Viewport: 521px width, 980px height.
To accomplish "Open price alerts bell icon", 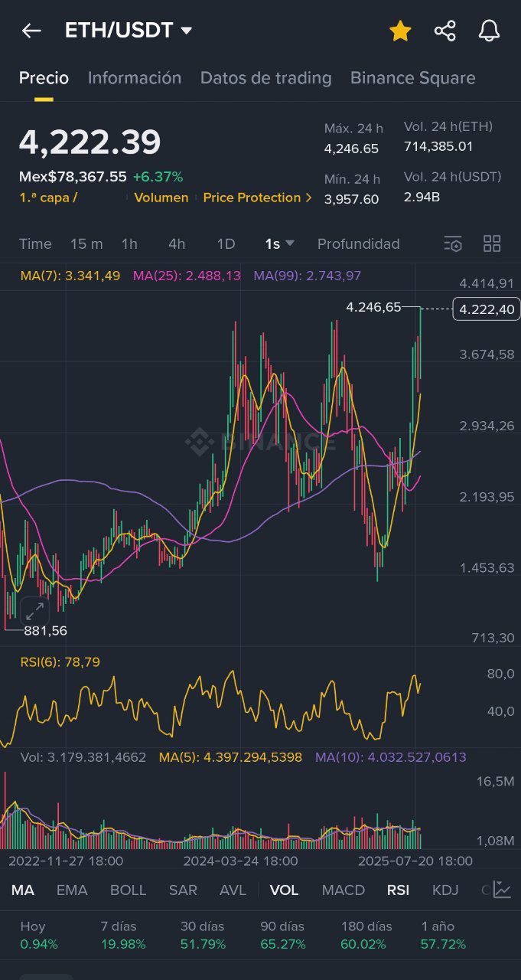I will click(489, 31).
